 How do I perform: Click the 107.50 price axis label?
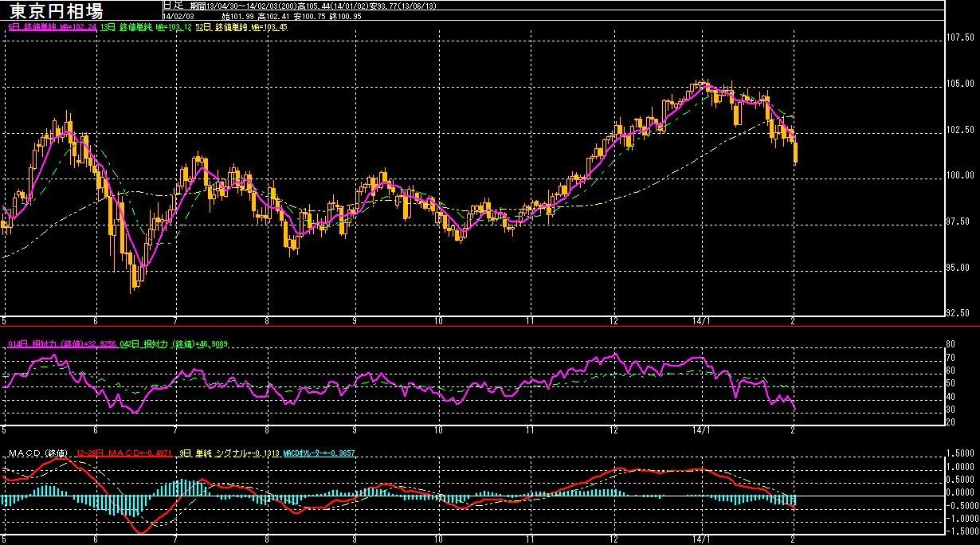tap(962, 37)
